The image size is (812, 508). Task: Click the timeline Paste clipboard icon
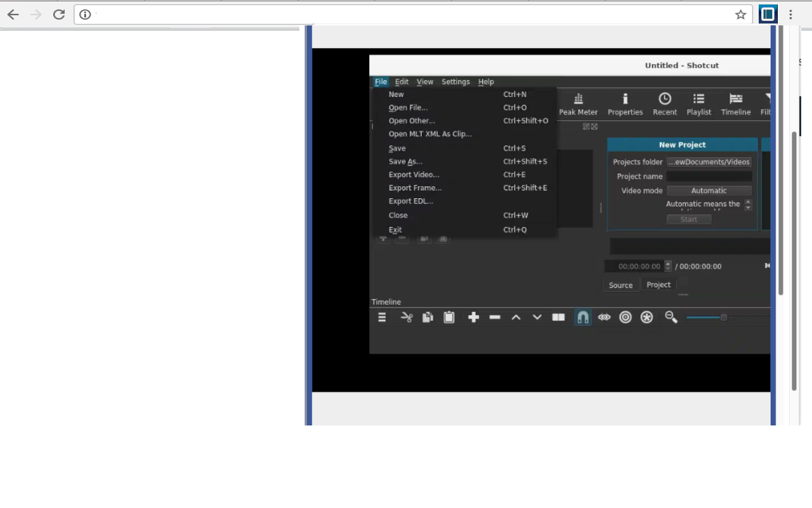(449, 317)
